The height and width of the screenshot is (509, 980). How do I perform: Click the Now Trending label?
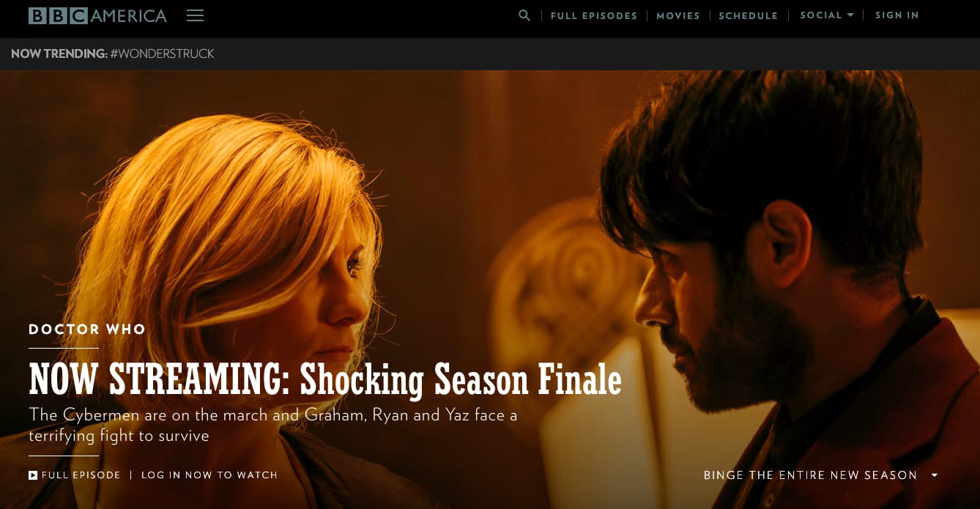point(59,54)
